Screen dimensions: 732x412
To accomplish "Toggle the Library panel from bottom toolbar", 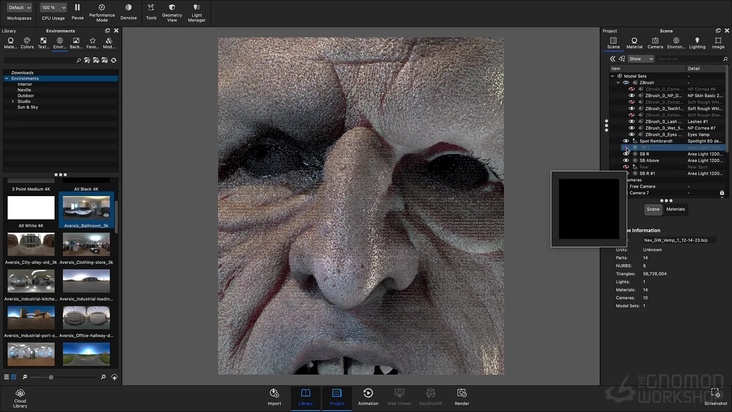I will tap(305, 397).
